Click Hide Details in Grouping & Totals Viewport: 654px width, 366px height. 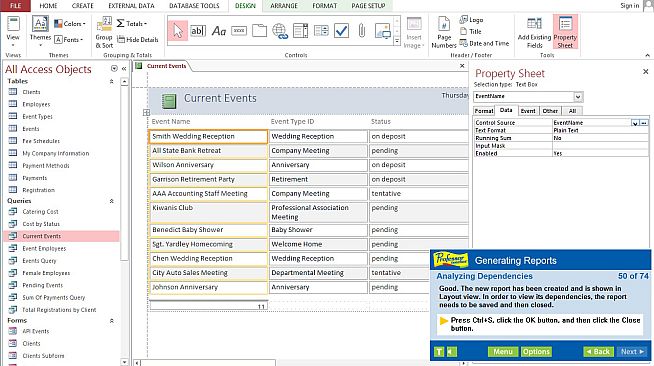(138, 40)
